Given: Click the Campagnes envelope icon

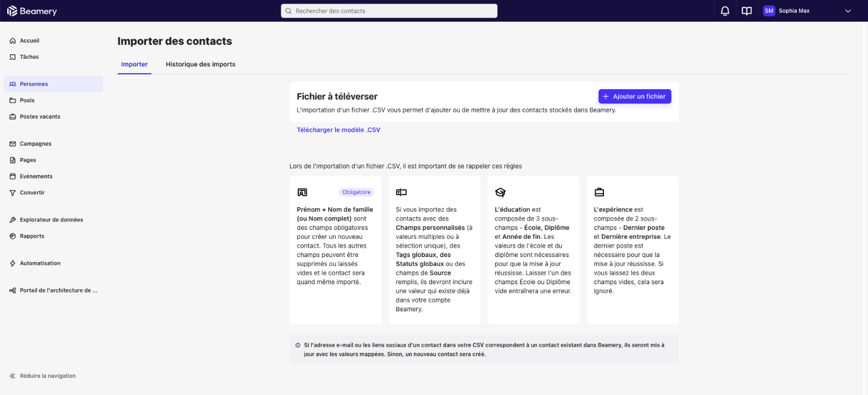Looking at the screenshot, I should tap(13, 143).
